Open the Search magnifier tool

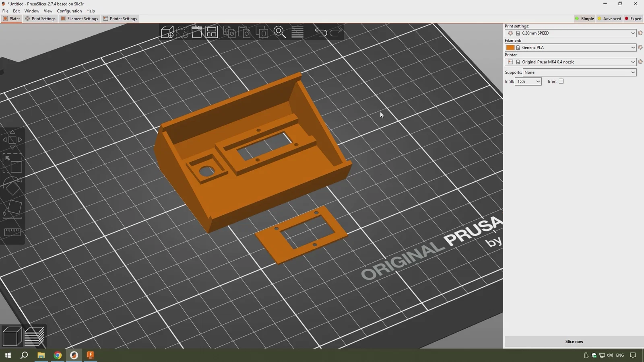tap(280, 32)
